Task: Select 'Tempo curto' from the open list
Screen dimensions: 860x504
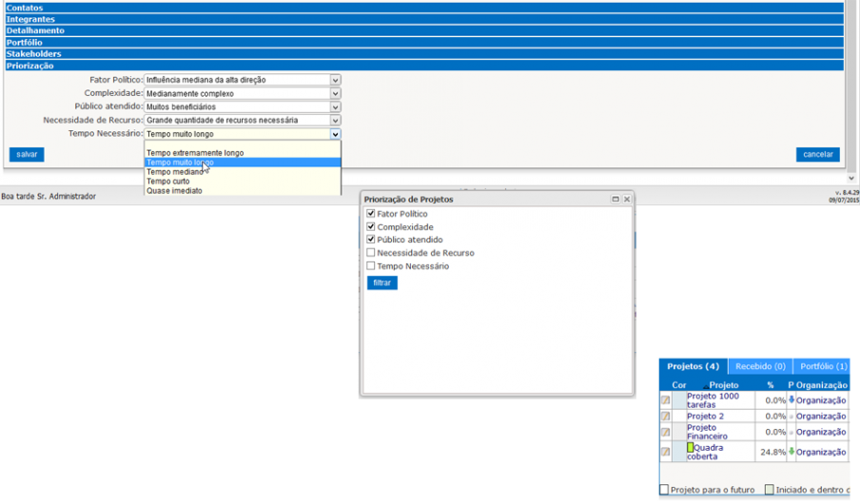Action: click(167, 181)
